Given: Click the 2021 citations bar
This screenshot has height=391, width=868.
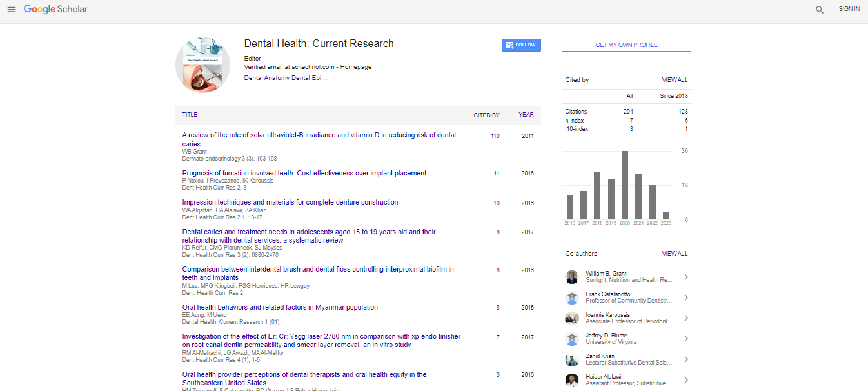Looking at the screenshot, I should pyautogui.click(x=638, y=197).
